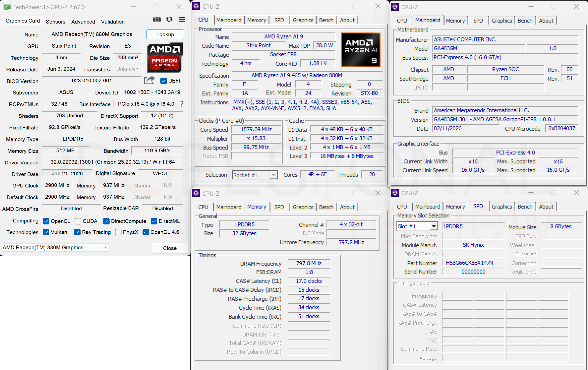The height and width of the screenshot is (370, 588).
Task: Toggle the PhysX checkbox
Action: [118, 232]
